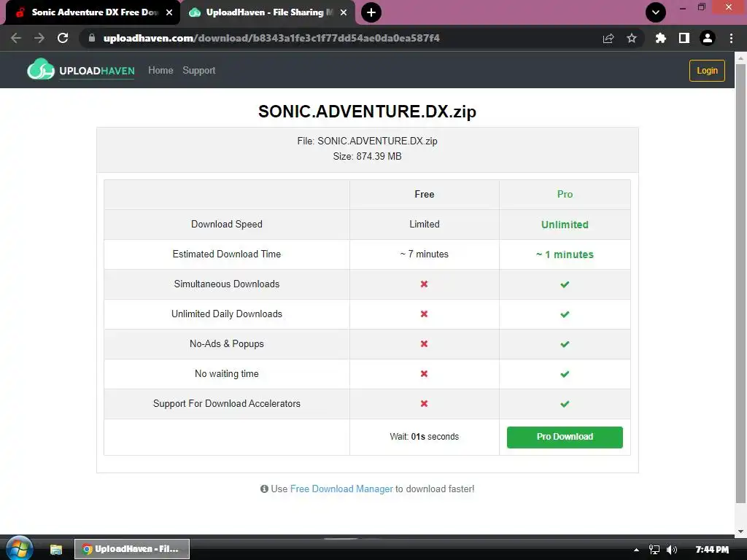Open the Free Download Manager link
The width and height of the screenshot is (747, 560).
(341, 489)
